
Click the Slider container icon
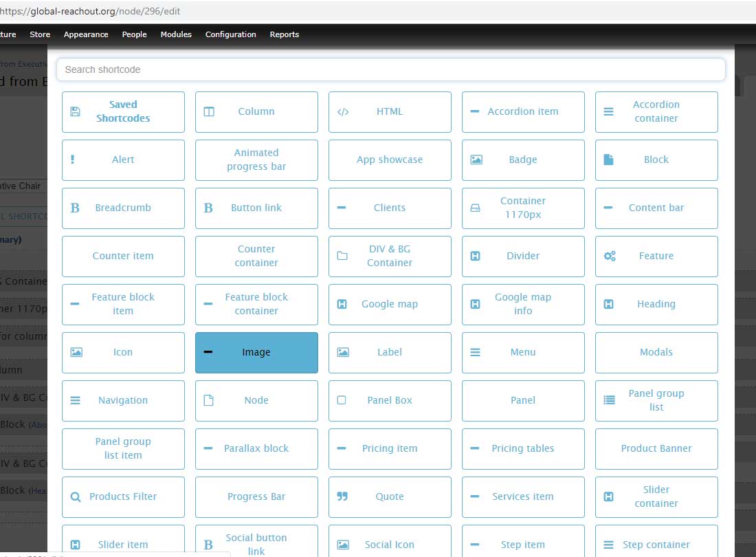pos(608,496)
